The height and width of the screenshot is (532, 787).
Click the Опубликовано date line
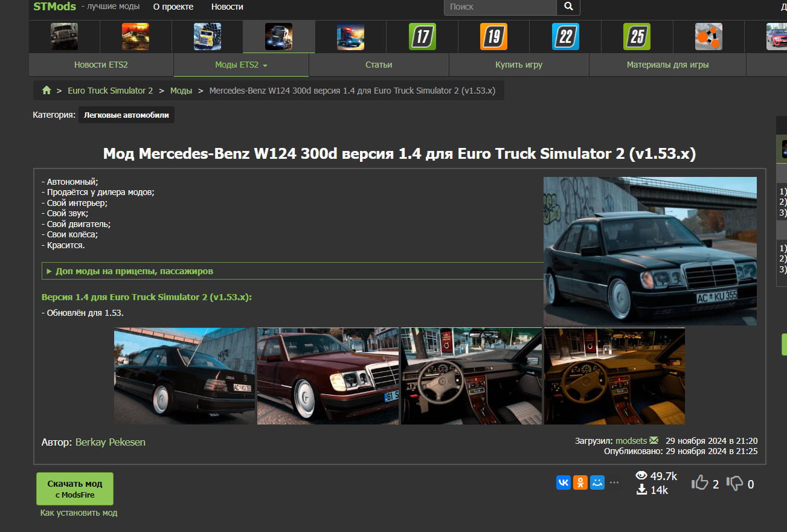point(681,451)
